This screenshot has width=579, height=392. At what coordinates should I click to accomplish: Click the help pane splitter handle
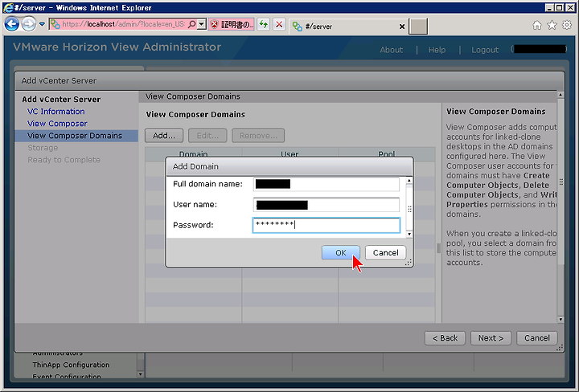click(x=438, y=248)
